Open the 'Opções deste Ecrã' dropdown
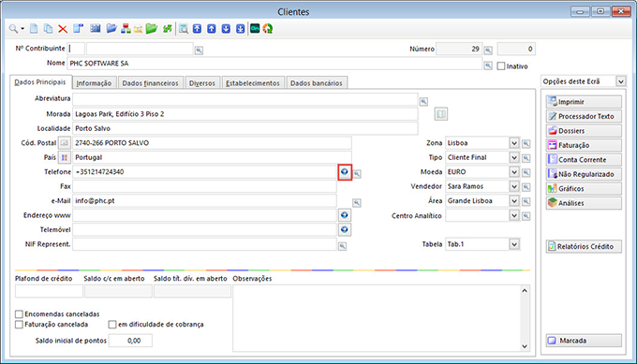Image resolution: width=637 pixels, height=364 pixels. point(621,81)
